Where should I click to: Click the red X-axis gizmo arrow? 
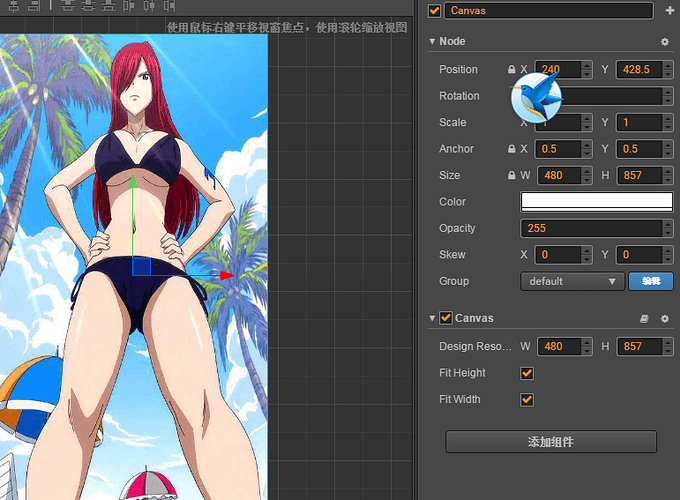227,275
